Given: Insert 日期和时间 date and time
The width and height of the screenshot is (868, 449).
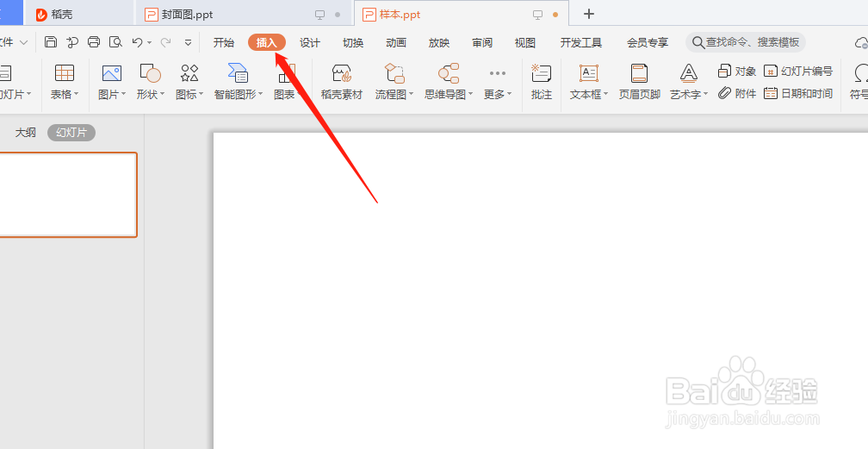Looking at the screenshot, I should click(797, 93).
